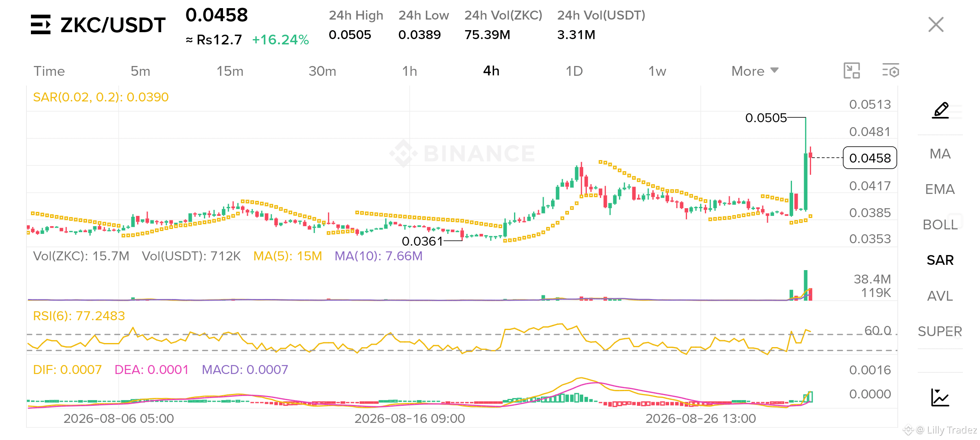Open the chart indicator settings icon

pos(890,70)
